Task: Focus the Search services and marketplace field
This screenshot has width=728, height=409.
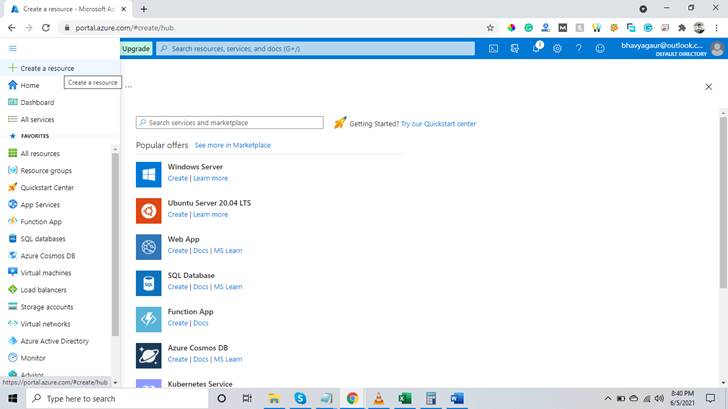Action: [x=230, y=123]
